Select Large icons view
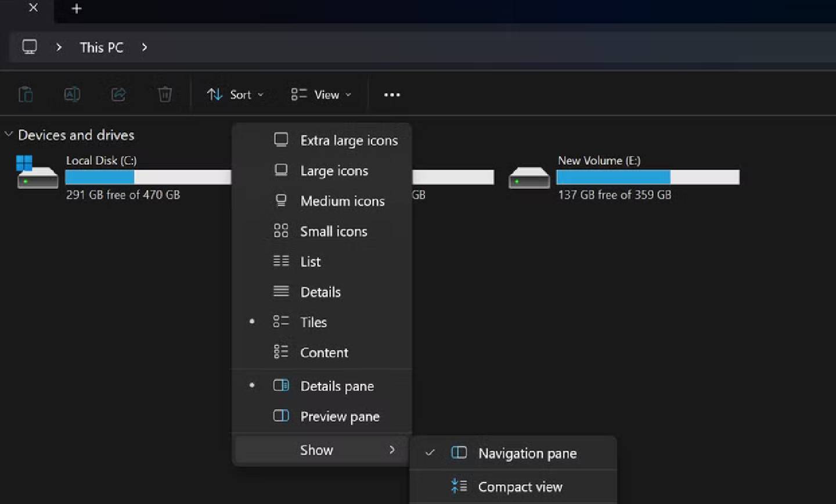Image resolution: width=836 pixels, height=504 pixels. tap(322, 171)
